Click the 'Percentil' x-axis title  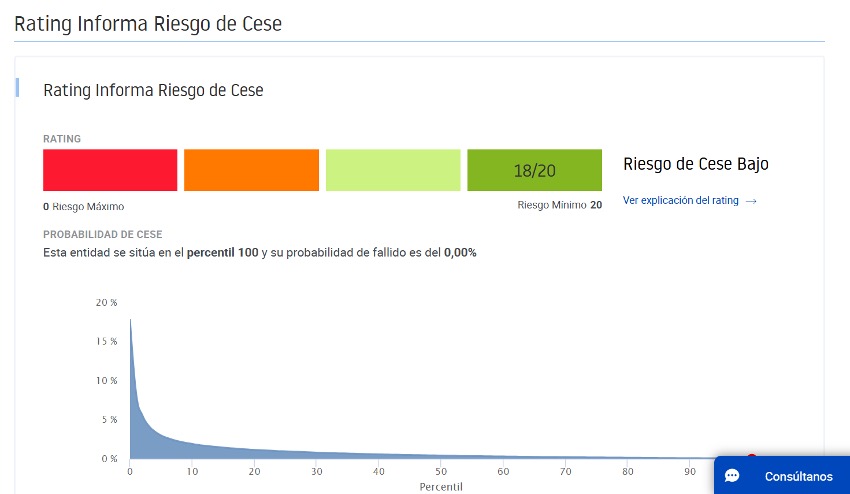[441, 487]
